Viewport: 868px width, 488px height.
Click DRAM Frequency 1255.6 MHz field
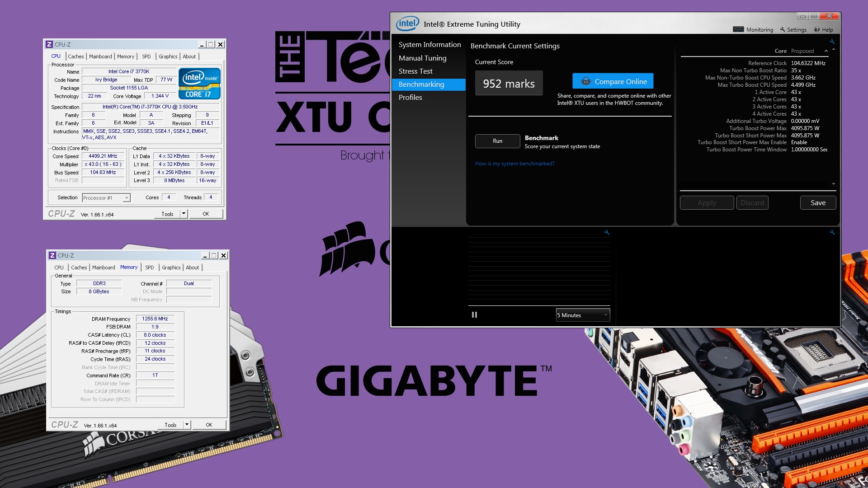tap(155, 319)
